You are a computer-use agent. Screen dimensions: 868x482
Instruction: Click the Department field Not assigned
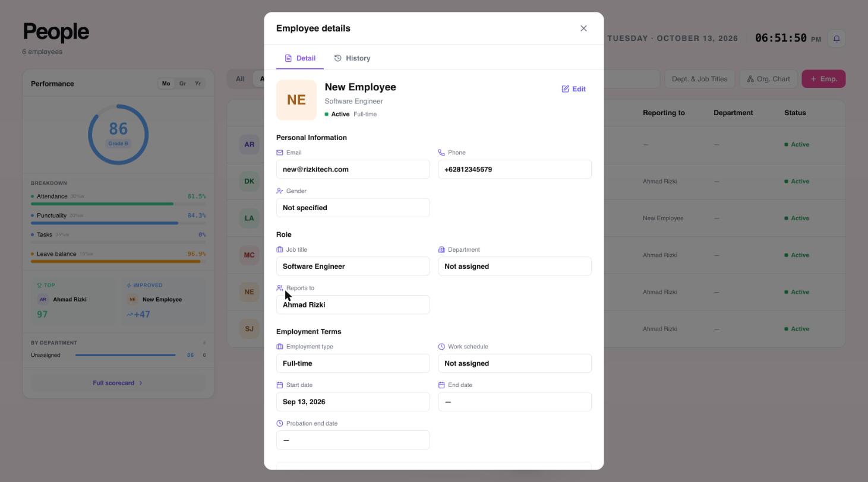515,266
